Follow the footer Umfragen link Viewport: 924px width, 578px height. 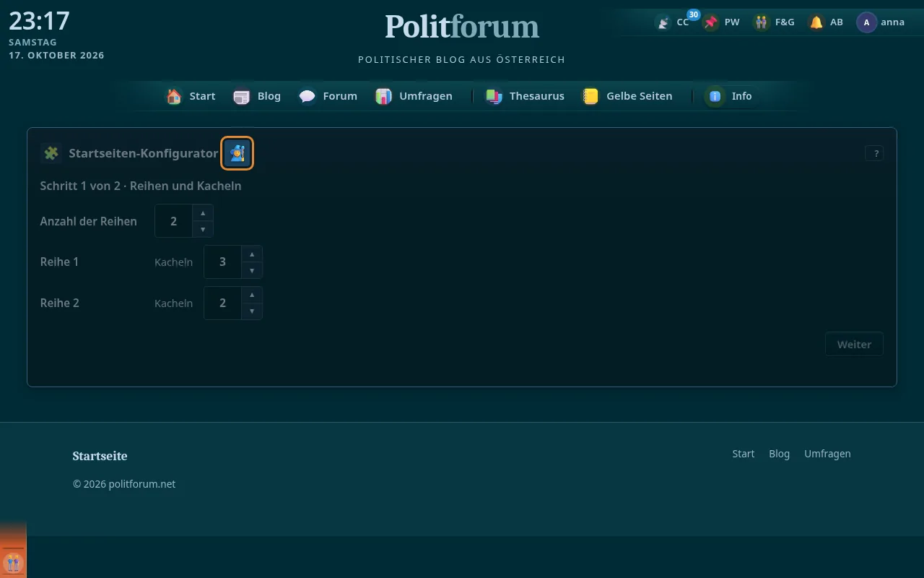coord(827,454)
